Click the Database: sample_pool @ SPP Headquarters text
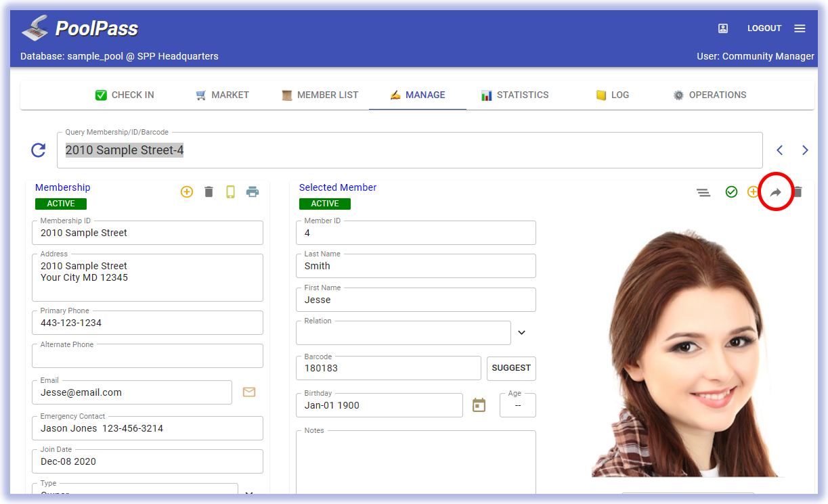Screen dimensions: 828x504 tap(120, 56)
